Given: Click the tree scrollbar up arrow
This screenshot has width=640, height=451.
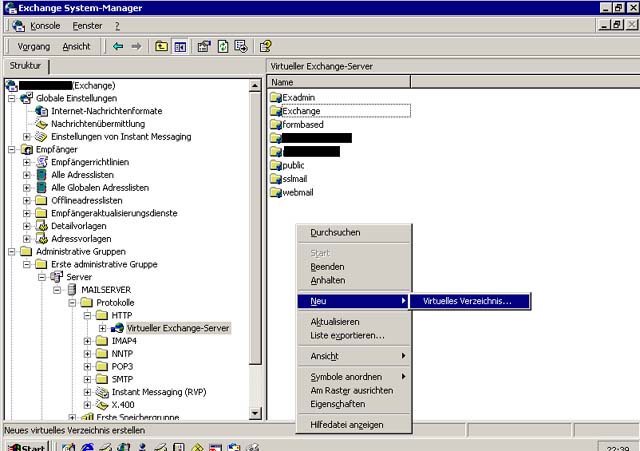Looking at the screenshot, I should (255, 86).
